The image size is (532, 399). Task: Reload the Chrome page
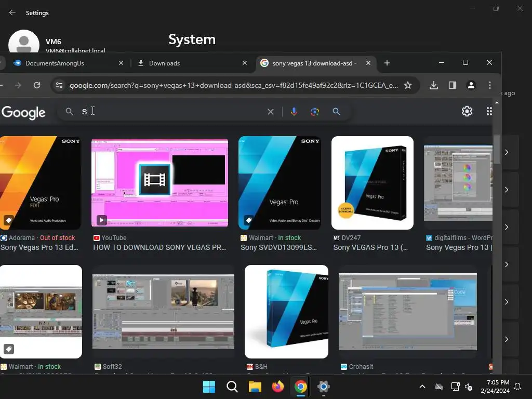[x=37, y=85]
